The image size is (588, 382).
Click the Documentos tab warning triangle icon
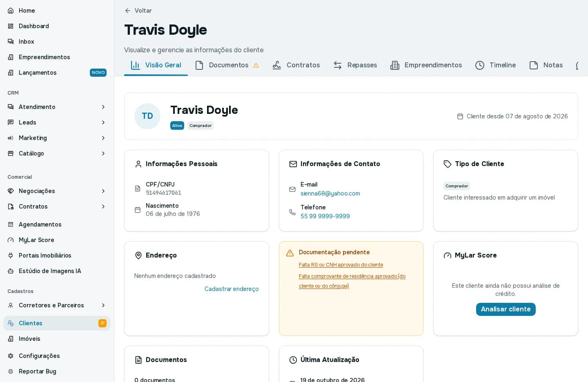click(256, 65)
